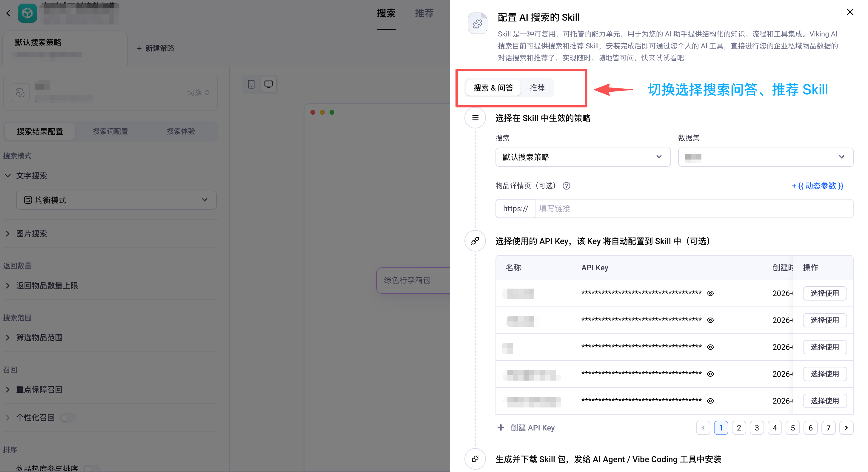
Task: Select the 搜索 & 问答 Skill tab
Action: [493, 88]
